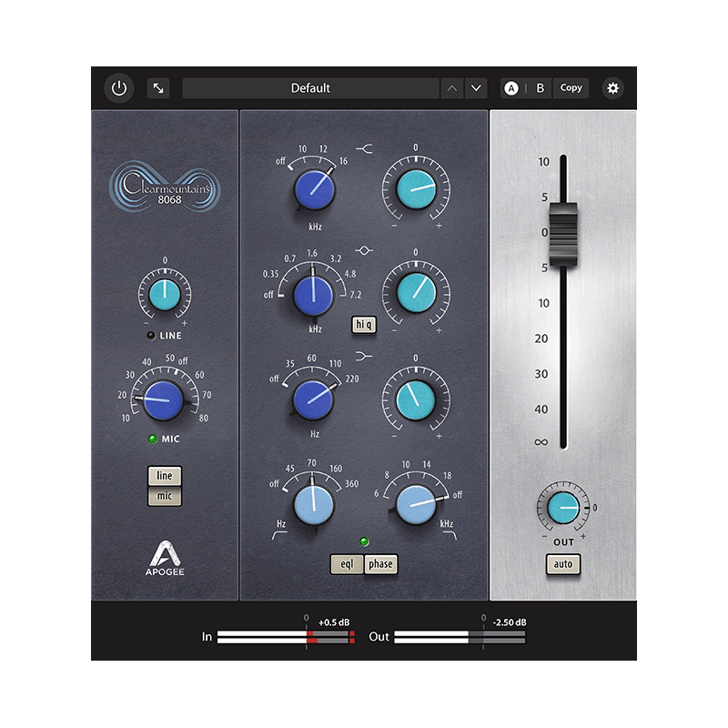The image size is (728, 728).
Task: Click the Apogee logo
Action: [165, 559]
